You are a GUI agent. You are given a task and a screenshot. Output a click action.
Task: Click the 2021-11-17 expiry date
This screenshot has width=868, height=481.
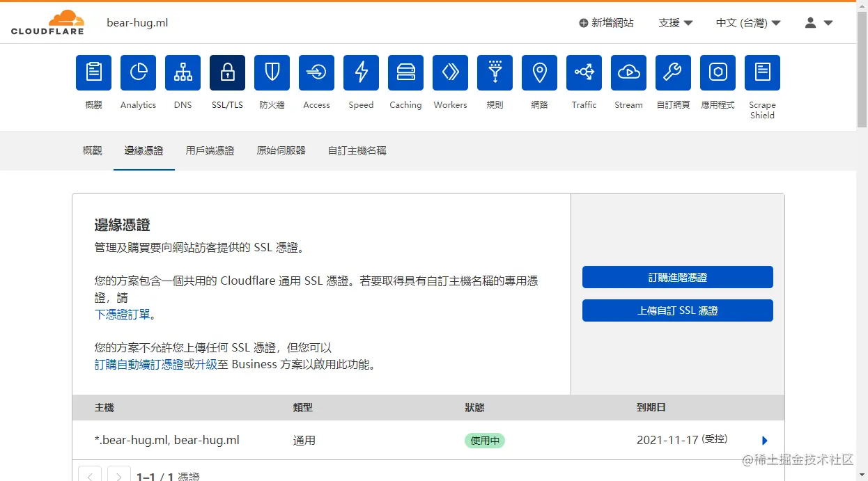tap(667, 441)
